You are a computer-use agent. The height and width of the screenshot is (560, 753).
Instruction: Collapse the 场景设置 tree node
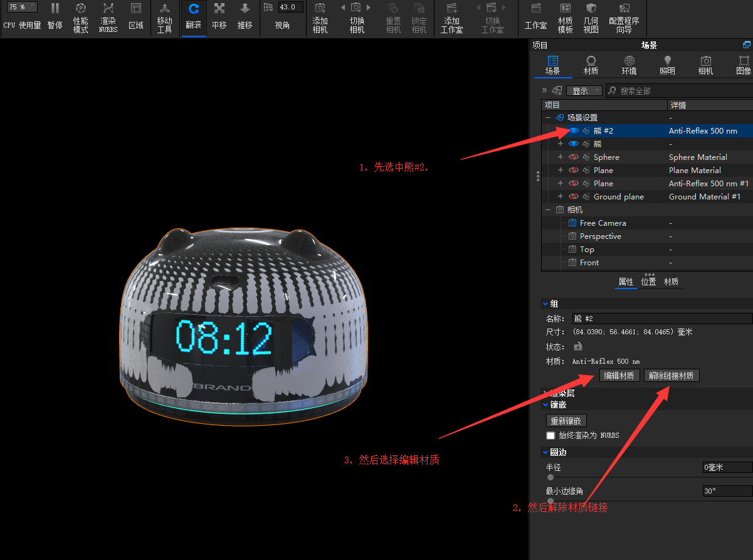point(548,118)
